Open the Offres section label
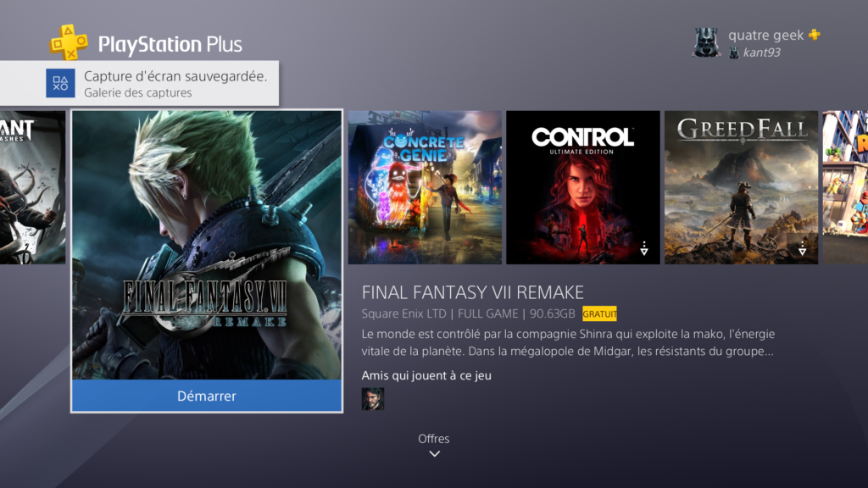 [433, 439]
